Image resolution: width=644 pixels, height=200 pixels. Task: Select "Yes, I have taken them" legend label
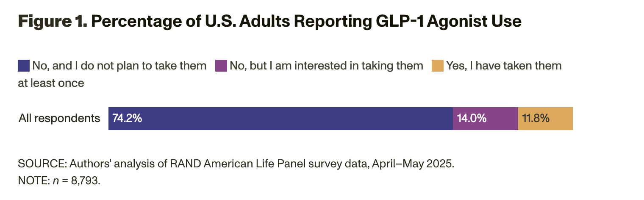(504, 66)
